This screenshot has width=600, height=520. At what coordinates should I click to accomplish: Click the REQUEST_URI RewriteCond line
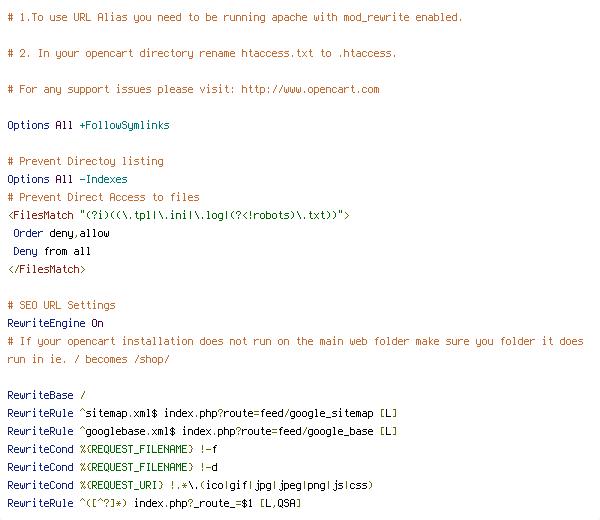tap(190, 485)
